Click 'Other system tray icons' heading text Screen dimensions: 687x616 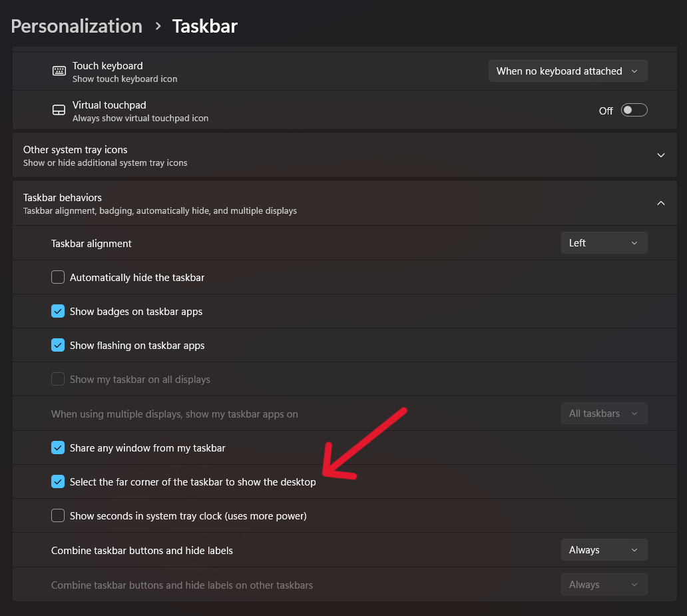(75, 150)
